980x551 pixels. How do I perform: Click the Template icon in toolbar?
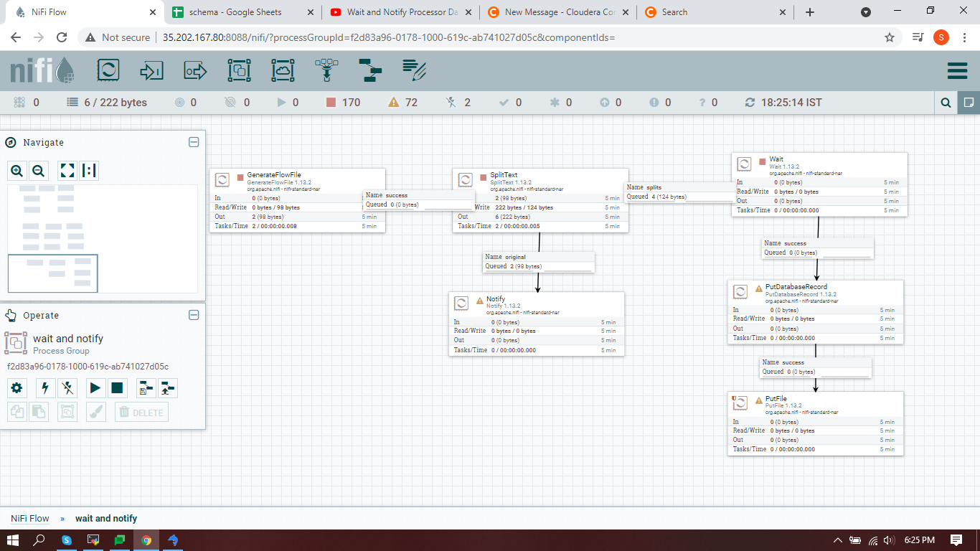(370, 70)
